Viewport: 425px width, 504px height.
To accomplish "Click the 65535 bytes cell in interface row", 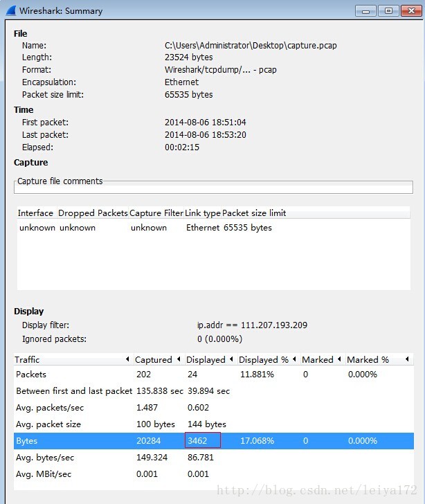I will click(248, 228).
